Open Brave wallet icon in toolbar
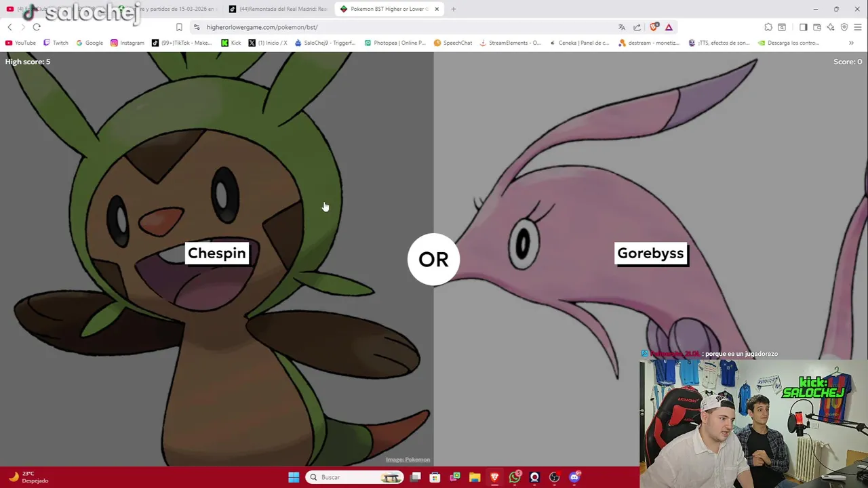The width and height of the screenshot is (868, 488). pos(817,27)
